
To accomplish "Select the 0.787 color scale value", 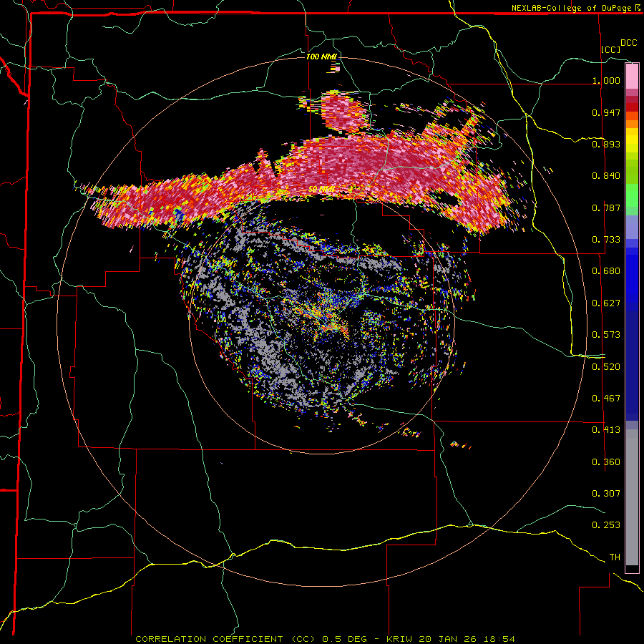I will tap(606, 208).
